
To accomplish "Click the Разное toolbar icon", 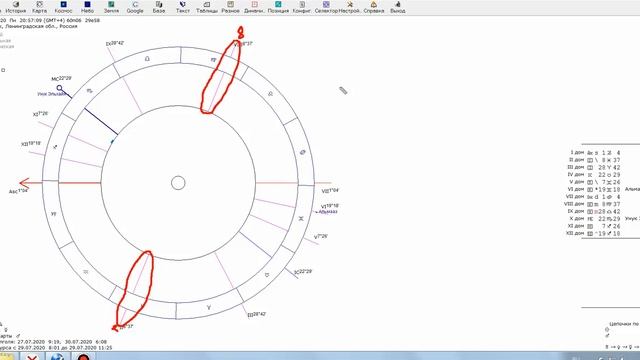I will pos(230,7).
